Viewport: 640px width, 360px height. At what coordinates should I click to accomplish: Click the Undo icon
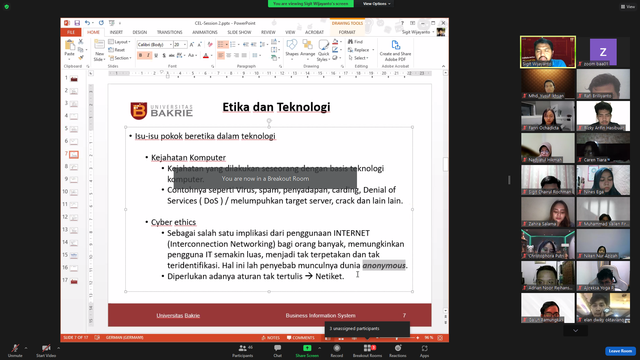click(87, 23)
